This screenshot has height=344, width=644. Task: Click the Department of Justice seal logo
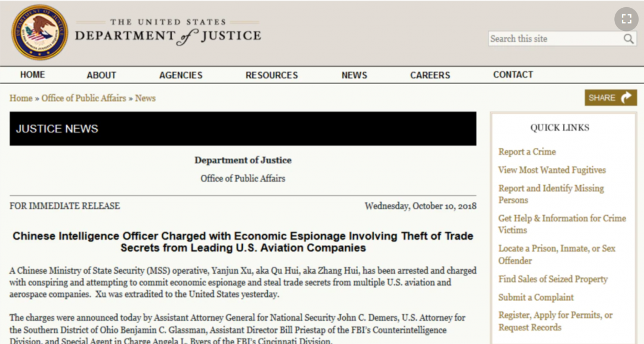[x=39, y=32]
